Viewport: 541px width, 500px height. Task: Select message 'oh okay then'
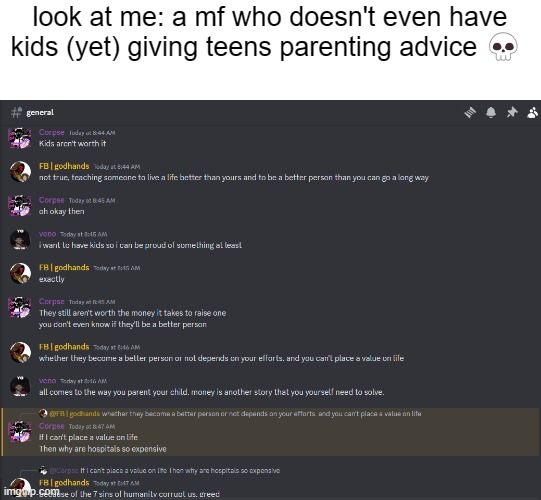pyautogui.click(x=61, y=211)
